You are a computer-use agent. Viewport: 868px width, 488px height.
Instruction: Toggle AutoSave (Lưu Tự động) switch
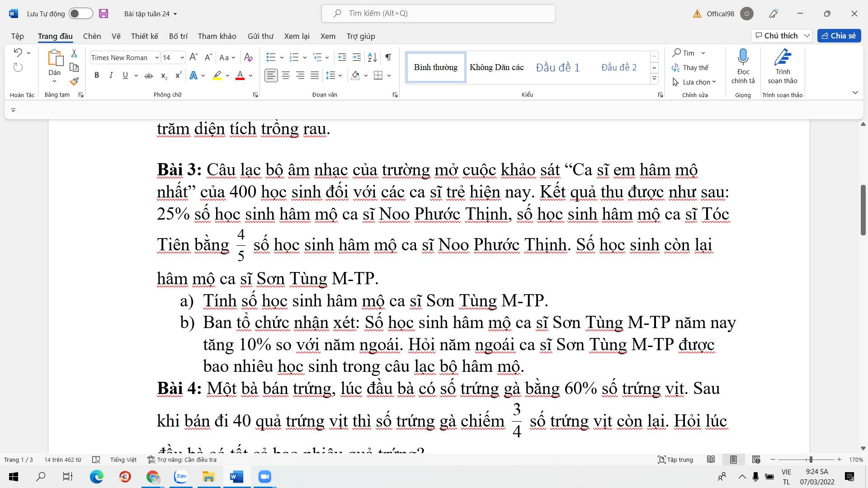click(81, 14)
